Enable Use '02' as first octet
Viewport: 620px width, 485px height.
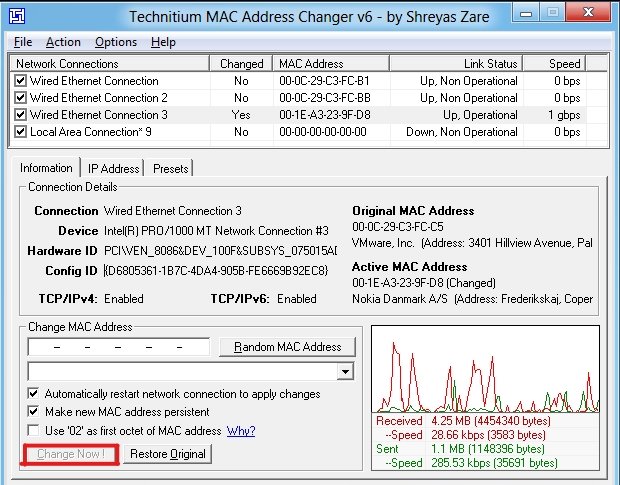click(x=34, y=430)
